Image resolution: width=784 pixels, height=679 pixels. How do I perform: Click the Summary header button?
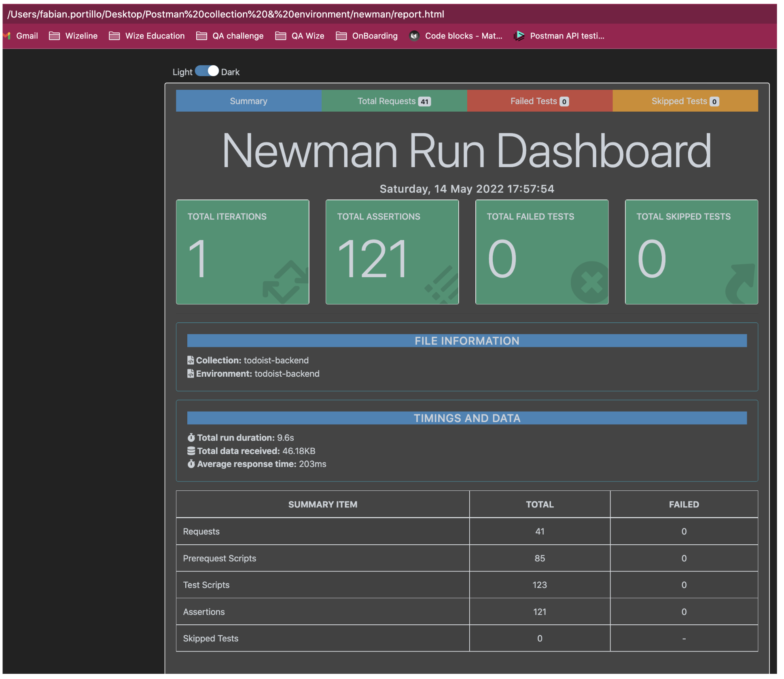tap(248, 101)
